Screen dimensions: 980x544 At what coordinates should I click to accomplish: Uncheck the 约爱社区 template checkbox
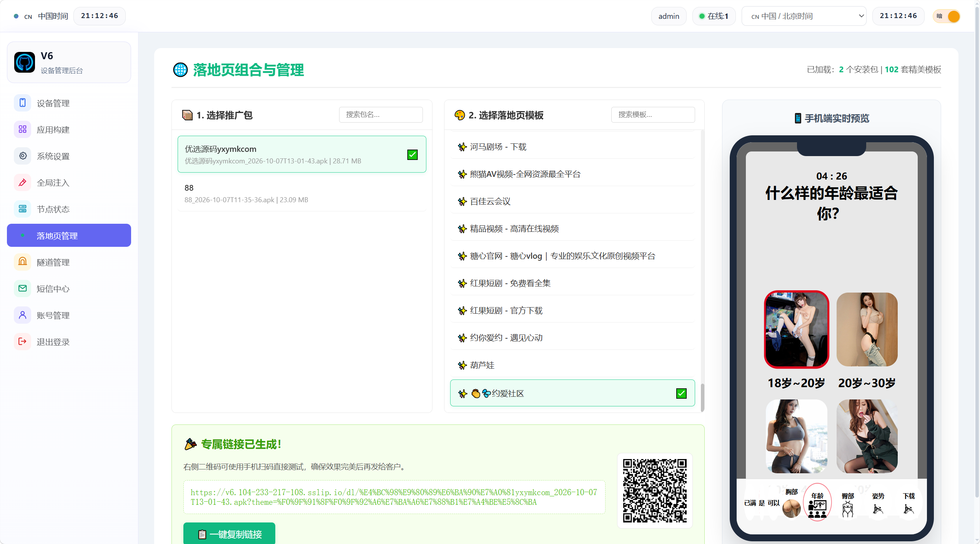pyautogui.click(x=681, y=393)
